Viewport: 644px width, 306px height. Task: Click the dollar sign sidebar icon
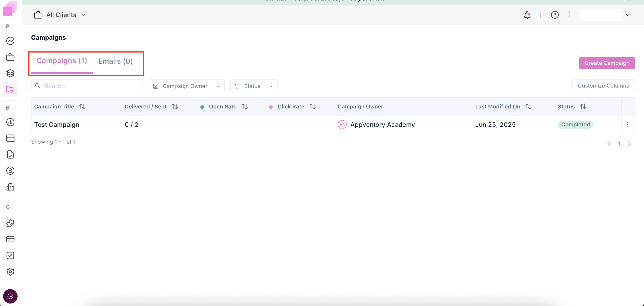(10, 171)
